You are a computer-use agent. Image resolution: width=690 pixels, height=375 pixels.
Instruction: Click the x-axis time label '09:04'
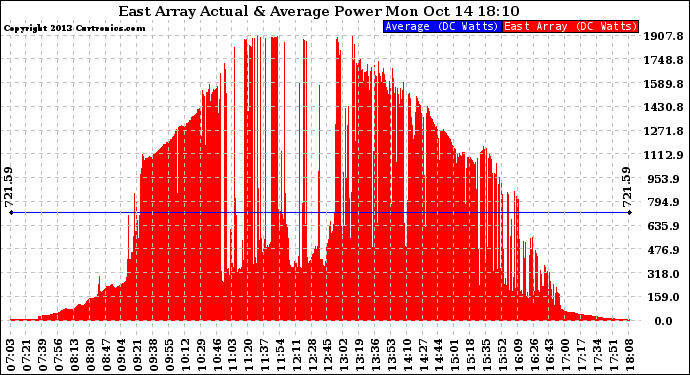click(122, 355)
